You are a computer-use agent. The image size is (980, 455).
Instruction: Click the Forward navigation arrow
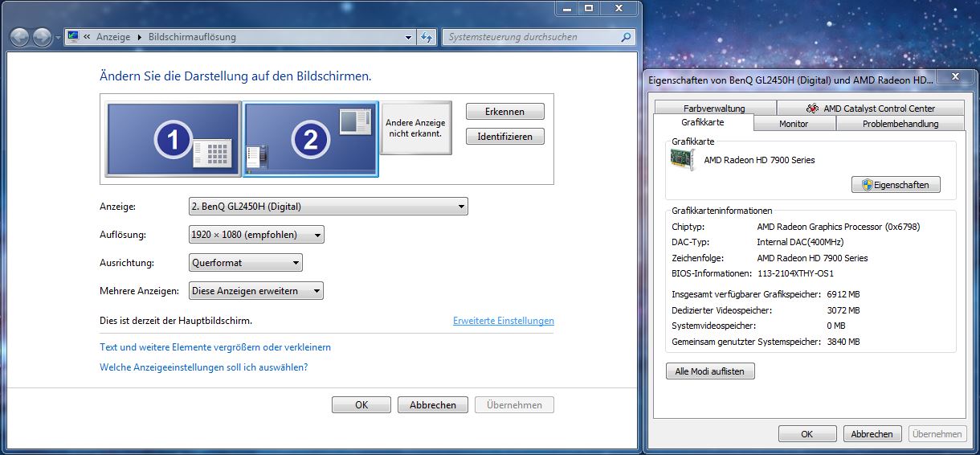(x=42, y=37)
